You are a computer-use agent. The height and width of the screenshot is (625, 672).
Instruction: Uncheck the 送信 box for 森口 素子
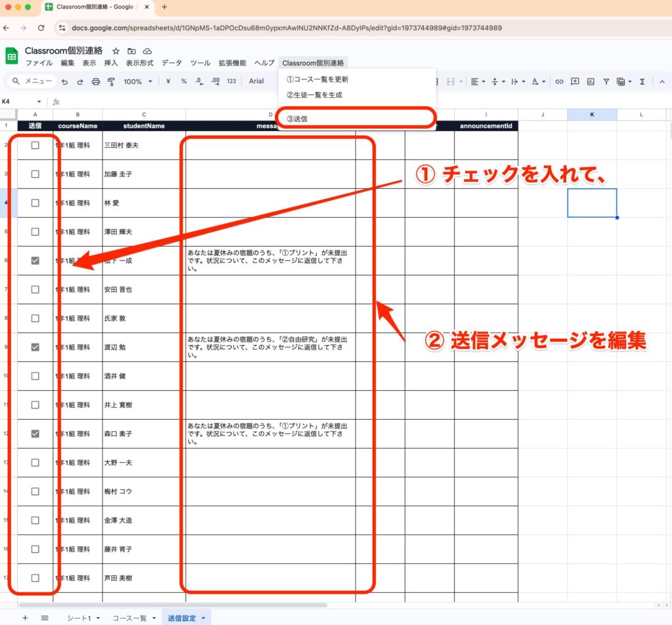(x=35, y=433)
